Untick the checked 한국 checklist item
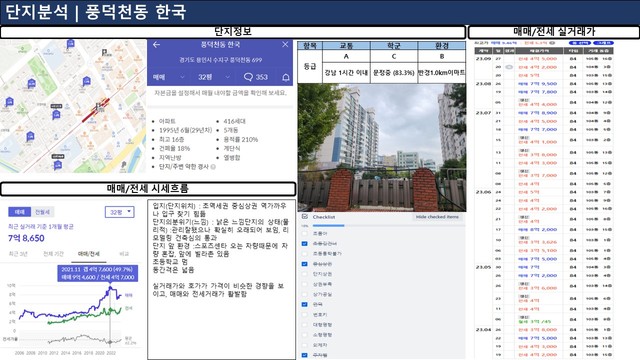 tap(304, 304)
